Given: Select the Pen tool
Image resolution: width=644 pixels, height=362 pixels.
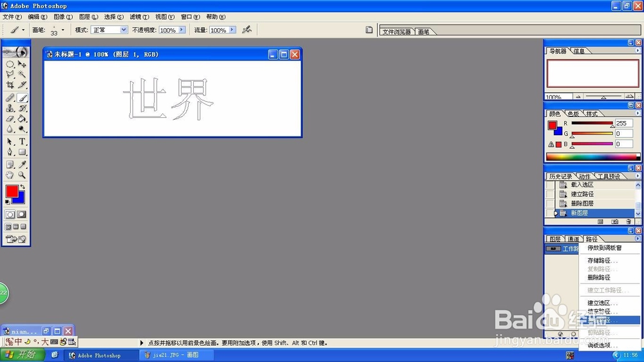Looking at the screenshot, I should (x=10, y=152).
